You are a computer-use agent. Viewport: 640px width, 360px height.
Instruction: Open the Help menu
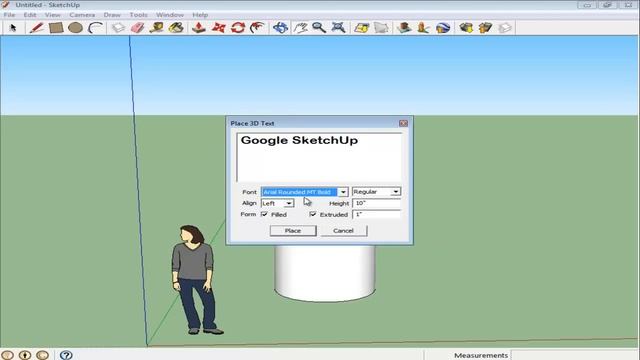[x=200, y=15]
